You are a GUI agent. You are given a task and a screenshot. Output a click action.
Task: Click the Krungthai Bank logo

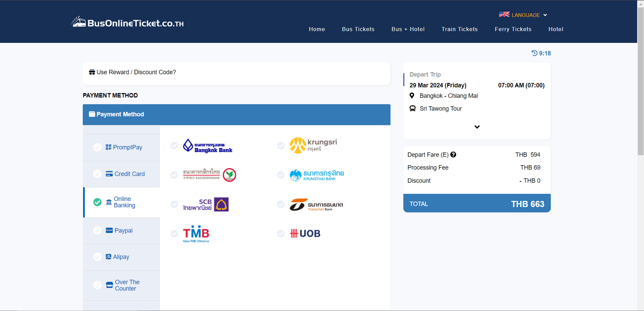pyautogui.click(x=317, y=175)
